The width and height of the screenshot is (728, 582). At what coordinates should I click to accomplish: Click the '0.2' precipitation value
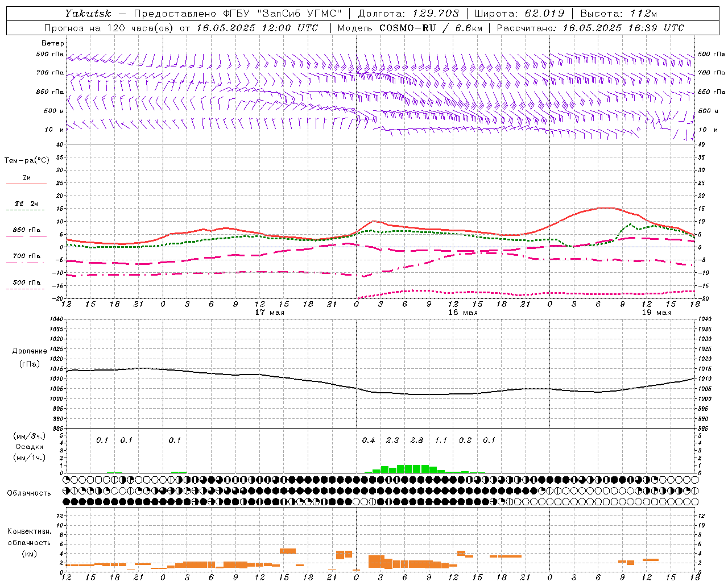tap(465, 440)
